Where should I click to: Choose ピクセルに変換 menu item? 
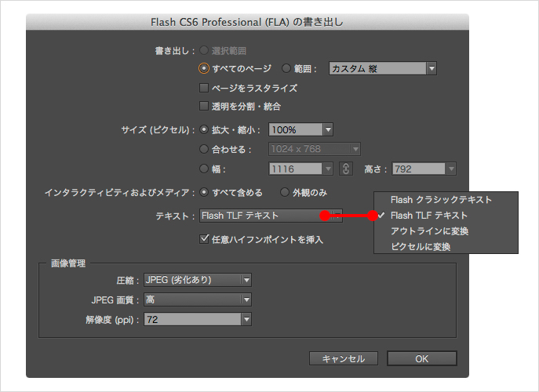click(446, 246)
